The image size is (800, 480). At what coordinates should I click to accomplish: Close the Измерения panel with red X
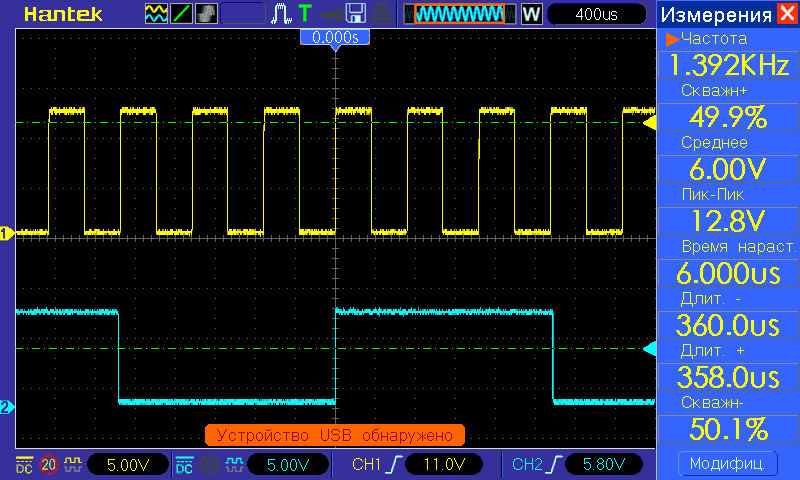(788, 14)
